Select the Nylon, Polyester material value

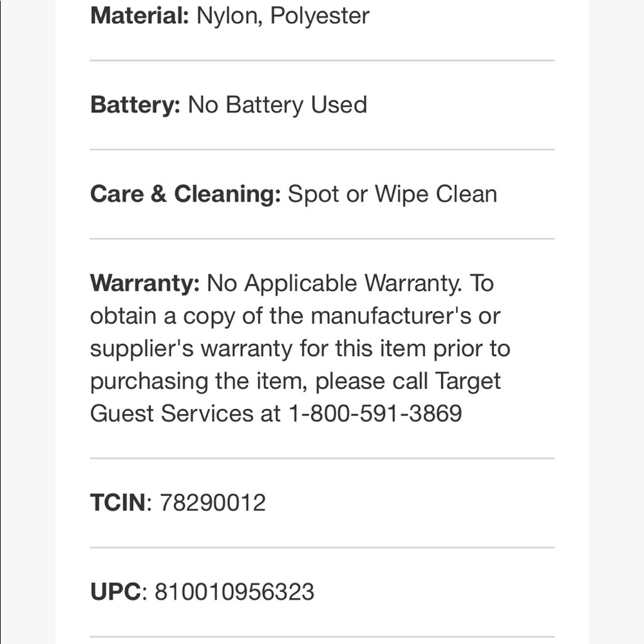pyautogui.click(x=283, y=15)
